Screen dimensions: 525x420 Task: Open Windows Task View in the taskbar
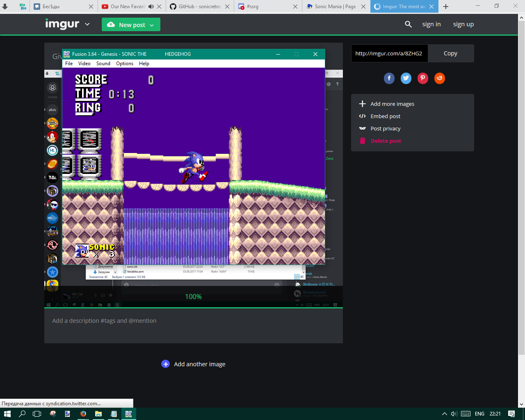click(x=37, y=413)
